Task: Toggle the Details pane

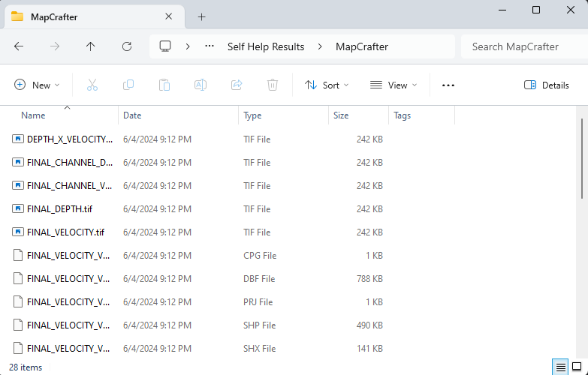Action: 547,85
